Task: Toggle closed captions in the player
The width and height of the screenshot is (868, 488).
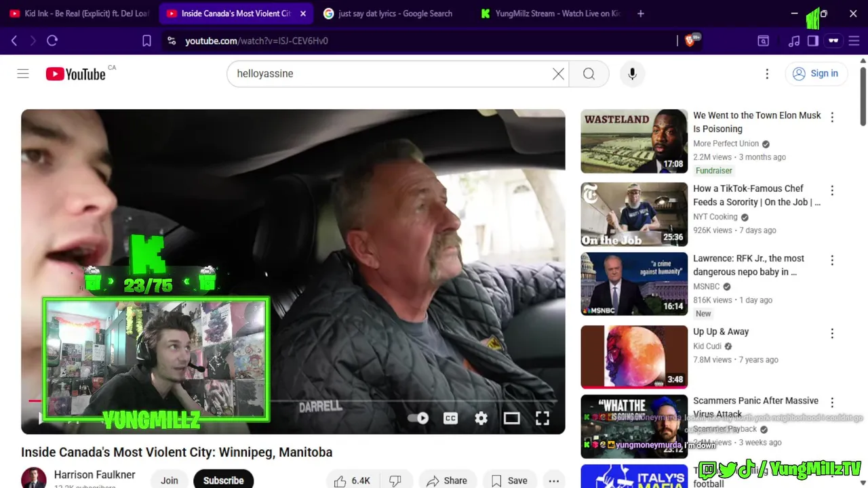Action: point(450,418)
